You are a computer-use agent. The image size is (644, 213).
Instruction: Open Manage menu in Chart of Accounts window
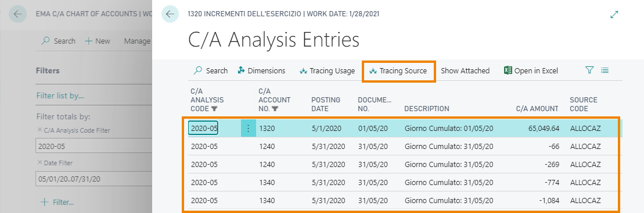click(x=137, y=41)
